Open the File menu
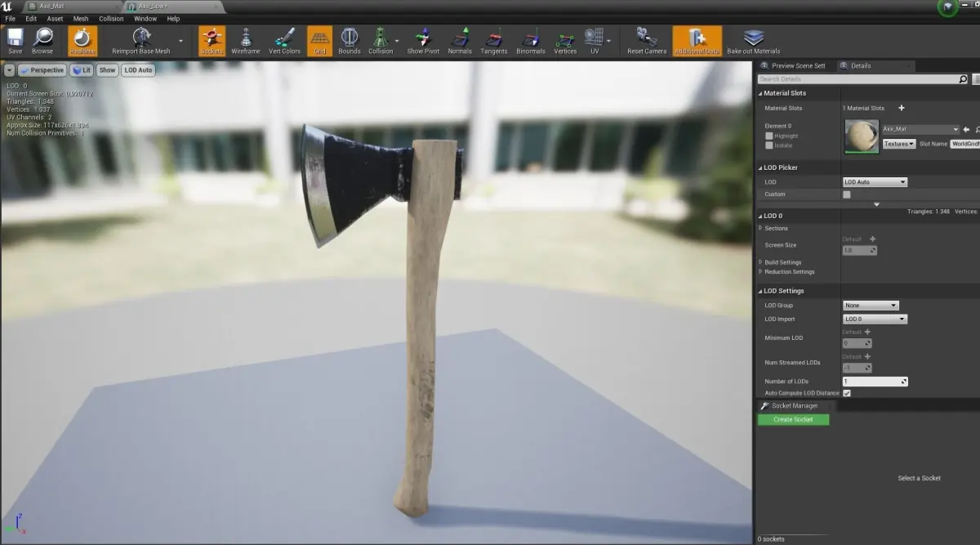980x545 pixels. [x=10, y=18]
